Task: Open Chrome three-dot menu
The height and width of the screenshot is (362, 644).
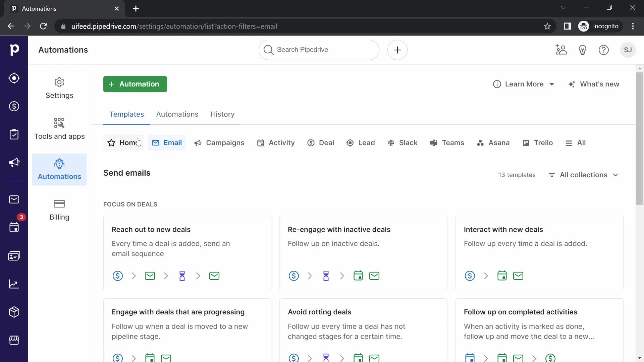Action: click(633, 26)
